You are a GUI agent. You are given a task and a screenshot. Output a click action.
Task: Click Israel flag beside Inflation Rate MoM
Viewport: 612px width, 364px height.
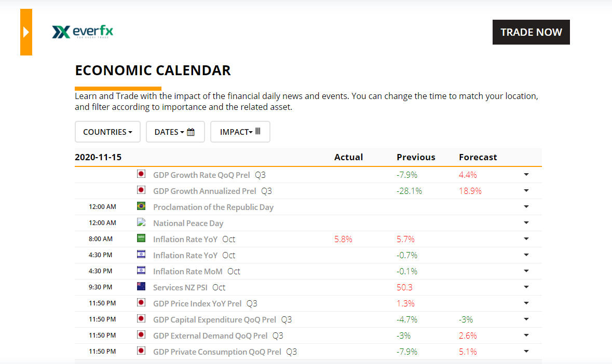141,271
